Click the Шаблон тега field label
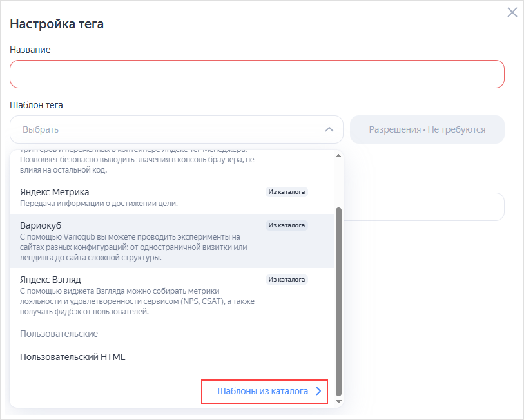 (x=36, y=105)
